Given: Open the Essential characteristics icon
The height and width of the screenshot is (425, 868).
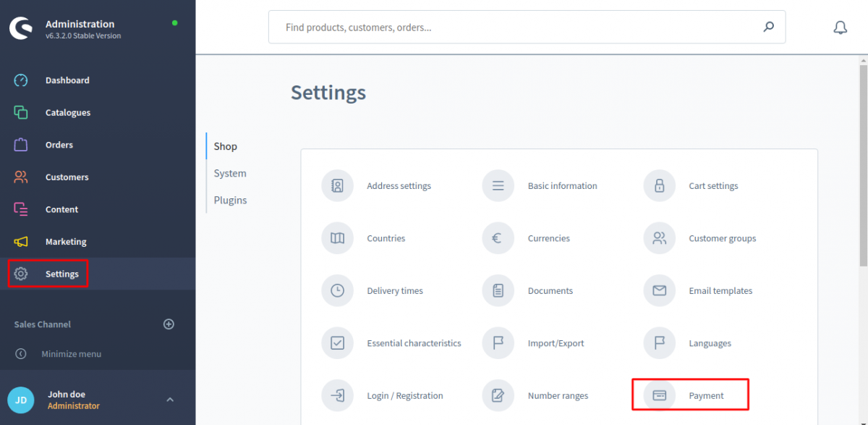Looking at the screenshot, I should [x=337, y=343].
